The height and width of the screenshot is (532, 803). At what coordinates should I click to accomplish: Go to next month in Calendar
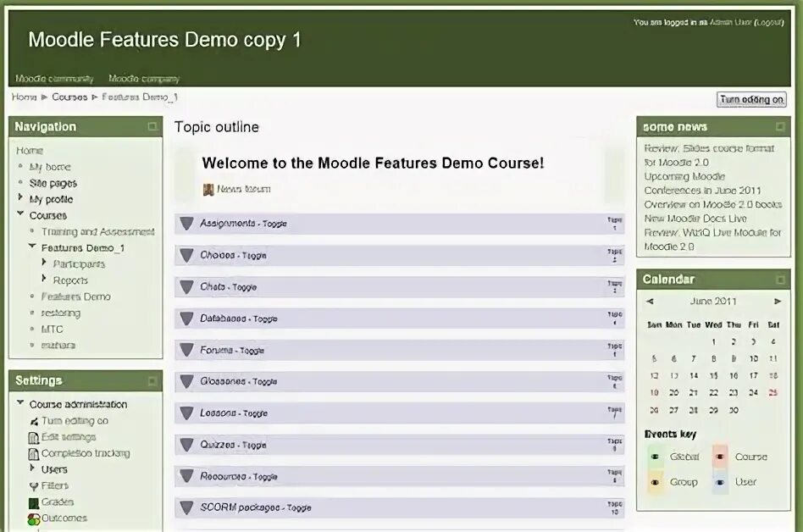[778, 302]
